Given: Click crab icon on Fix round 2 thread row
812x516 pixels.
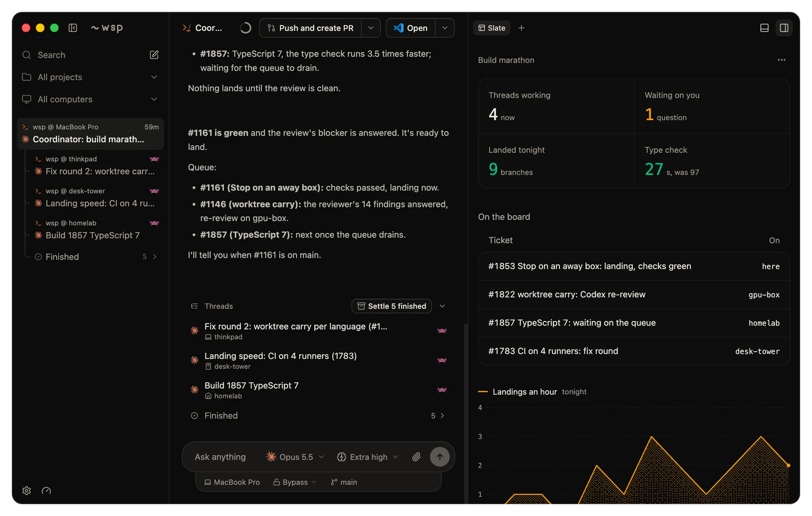Looking at the screenshot, I should (x=442, y=331).
